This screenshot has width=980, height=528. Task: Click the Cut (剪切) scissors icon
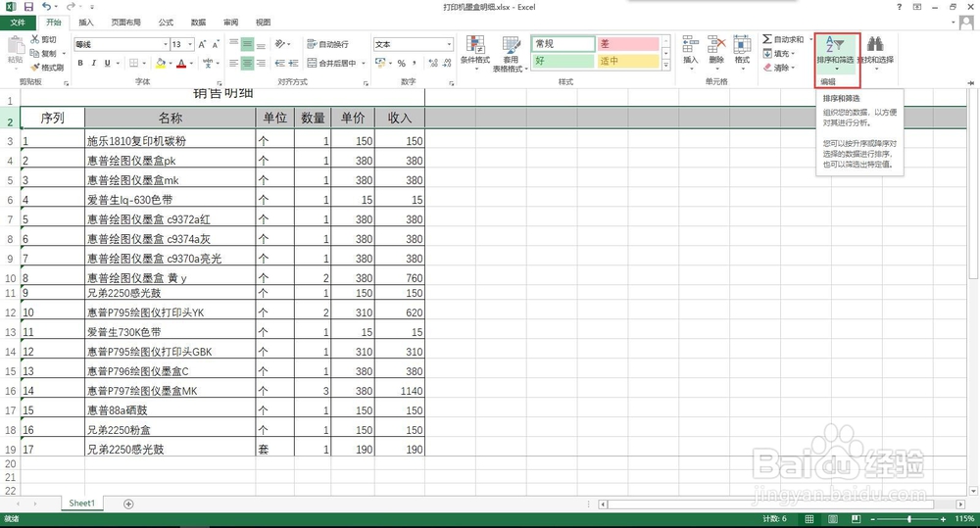click(x=35, y=39)
